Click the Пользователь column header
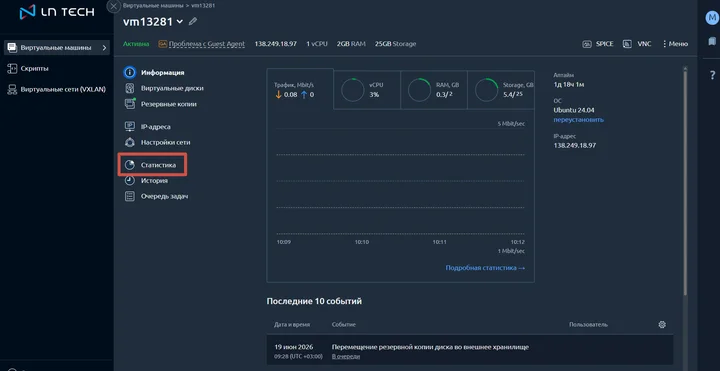720x371 pixels. [x=588, y=324]
